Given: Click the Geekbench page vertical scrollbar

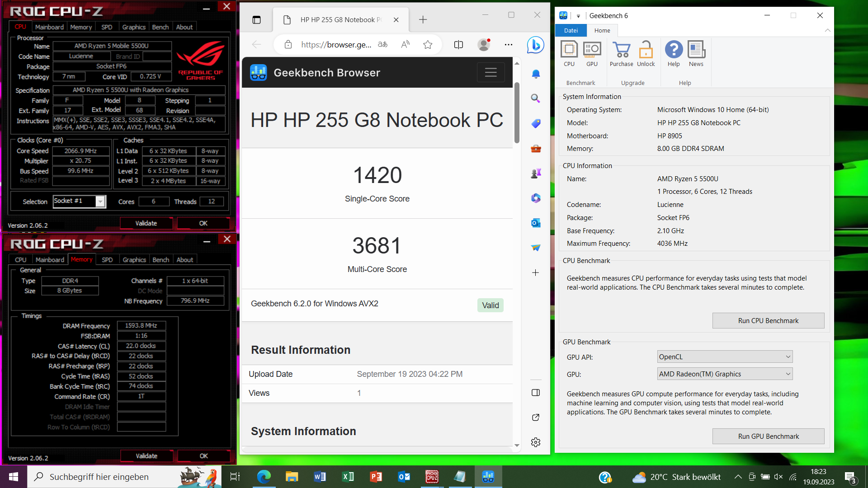Looking at the screenshot, I should pyautogui.click(x=517, y=113).
